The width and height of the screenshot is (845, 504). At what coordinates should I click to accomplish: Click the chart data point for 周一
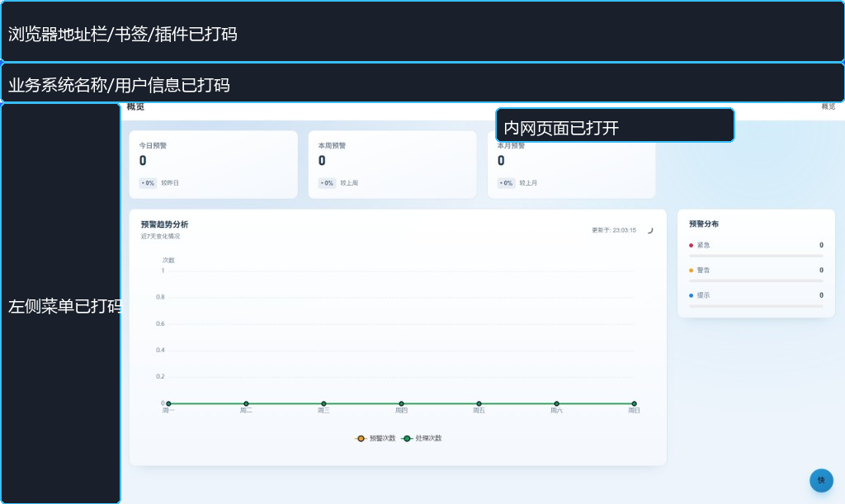[x=168, y=403]
